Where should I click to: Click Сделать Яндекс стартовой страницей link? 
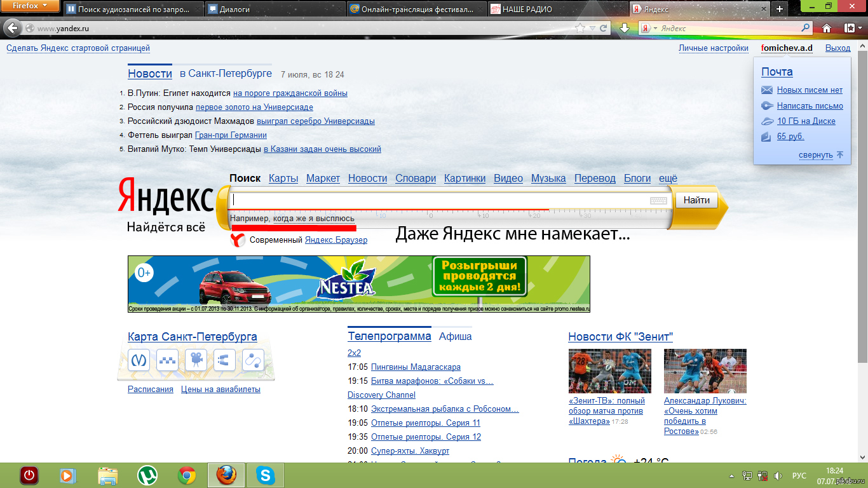78,48
